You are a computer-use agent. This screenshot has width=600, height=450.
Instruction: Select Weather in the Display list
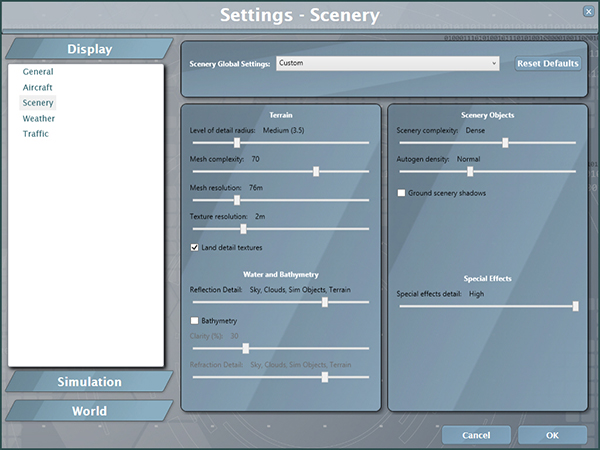tap(39, 118)
